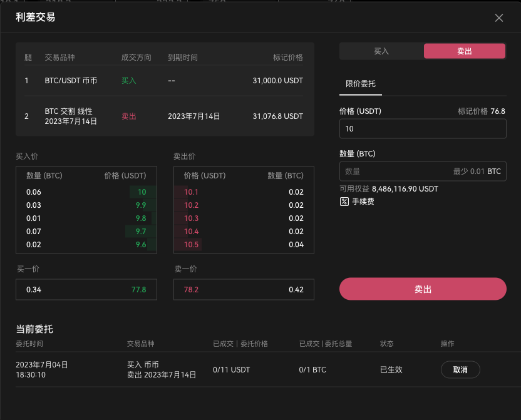Open the 限价委托 limit order tab
521x420 pixels.
point(361,84)
